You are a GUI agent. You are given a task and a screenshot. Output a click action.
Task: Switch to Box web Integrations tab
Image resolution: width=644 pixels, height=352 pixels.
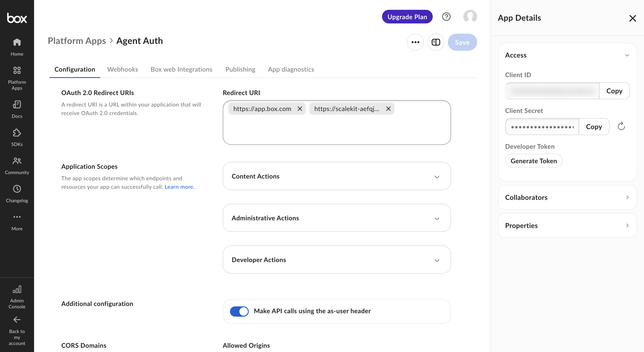tap(181, 69)
